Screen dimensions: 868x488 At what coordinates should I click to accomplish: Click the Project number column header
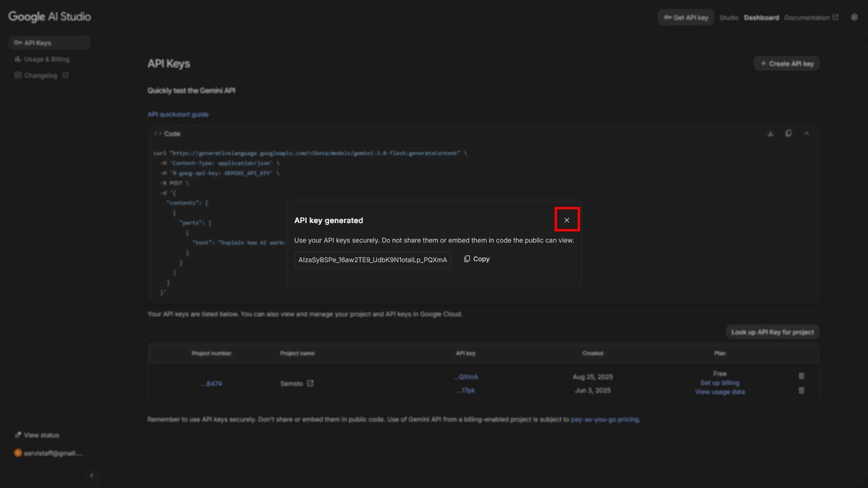coord(212,353)
